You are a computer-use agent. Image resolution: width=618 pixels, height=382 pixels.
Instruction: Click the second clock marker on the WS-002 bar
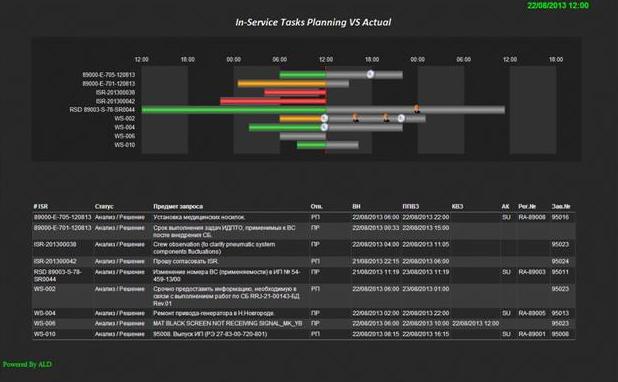(x=401, y=118)
